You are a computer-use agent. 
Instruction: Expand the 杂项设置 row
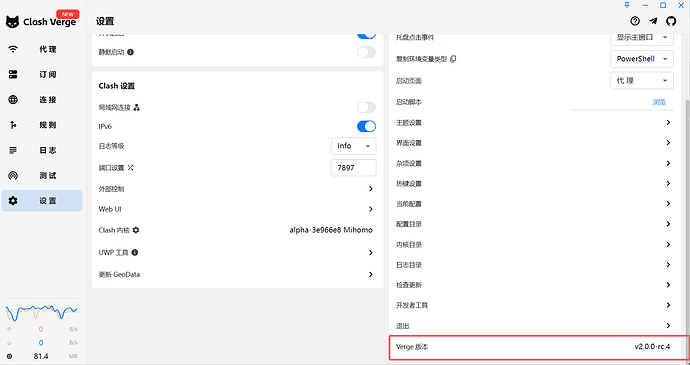pos(534,163)
